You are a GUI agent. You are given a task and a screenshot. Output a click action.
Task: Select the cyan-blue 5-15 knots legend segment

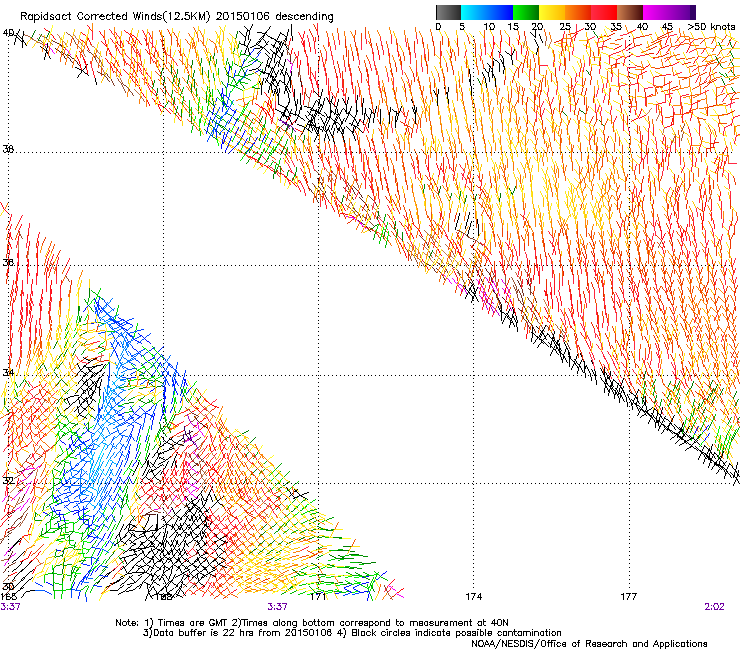(487, 12)
